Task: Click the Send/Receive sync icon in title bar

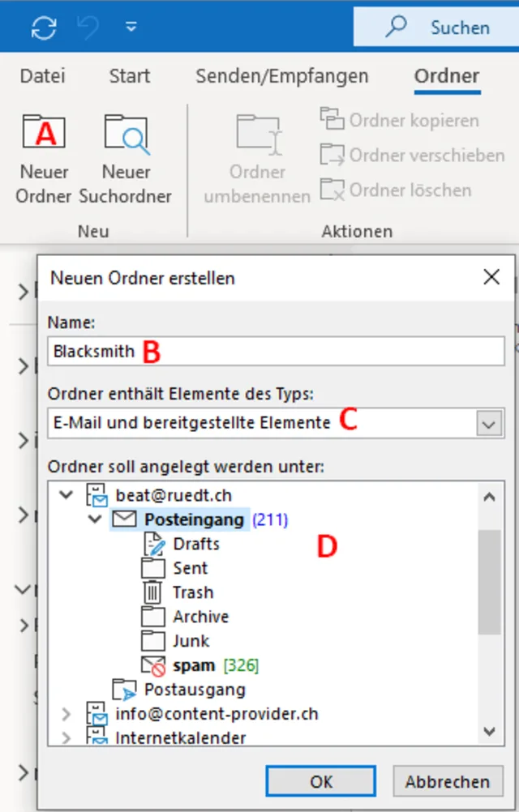Action: pos(44,28)
